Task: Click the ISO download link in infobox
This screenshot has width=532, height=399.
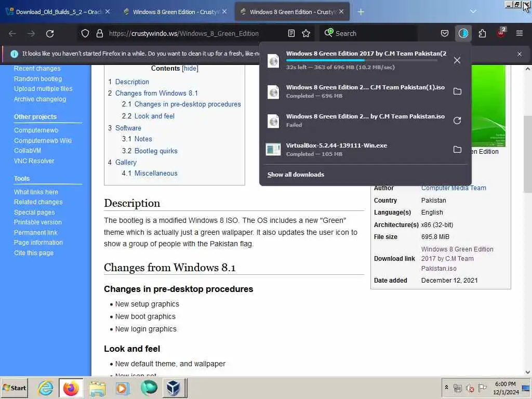Action: [x=457, y=259]
